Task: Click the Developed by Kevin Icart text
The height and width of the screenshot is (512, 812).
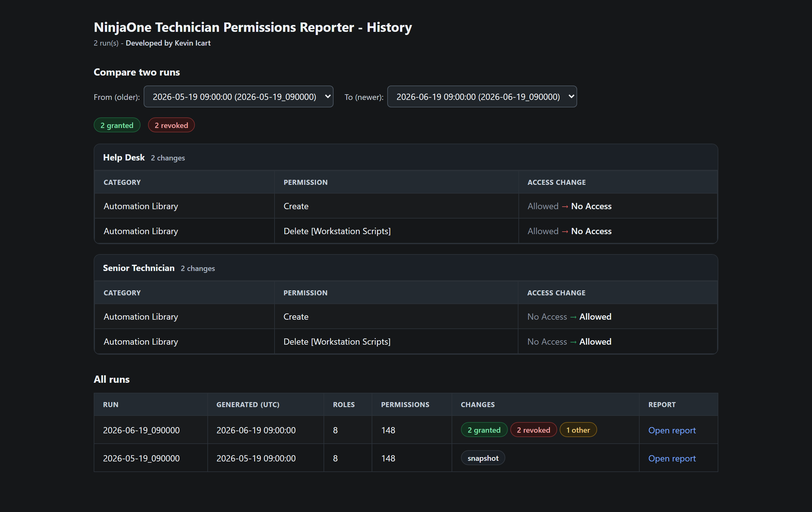Action: (x=168, y=43)
